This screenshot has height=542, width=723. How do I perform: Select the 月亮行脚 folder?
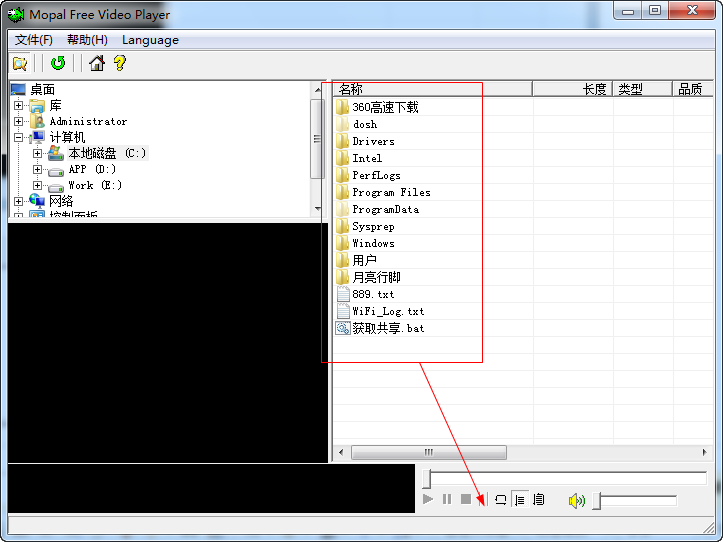pos(376,278)
